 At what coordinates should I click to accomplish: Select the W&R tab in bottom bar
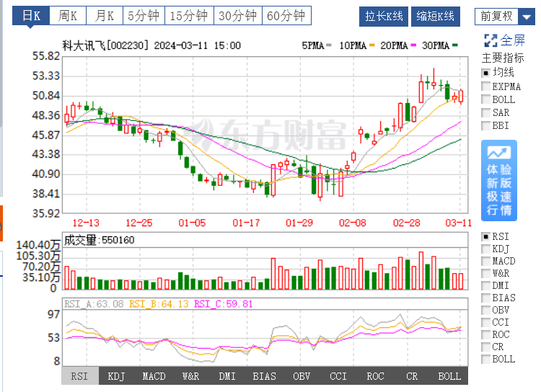(191, 376)
